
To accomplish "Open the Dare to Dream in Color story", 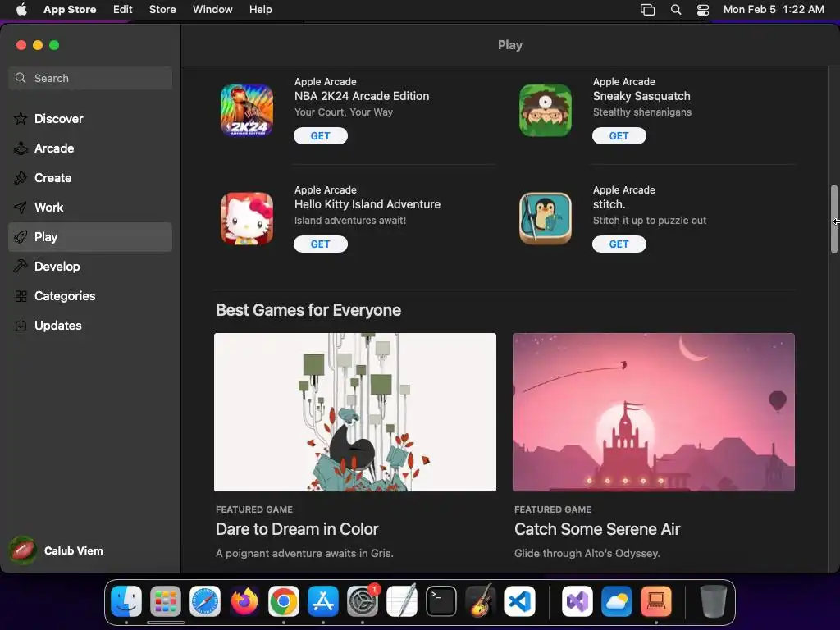I will (x=297, y=529).
